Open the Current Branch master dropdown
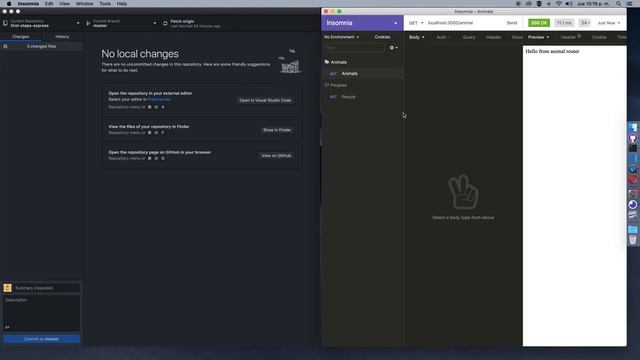This screenshot has height=360, width=640. (121, 23)
